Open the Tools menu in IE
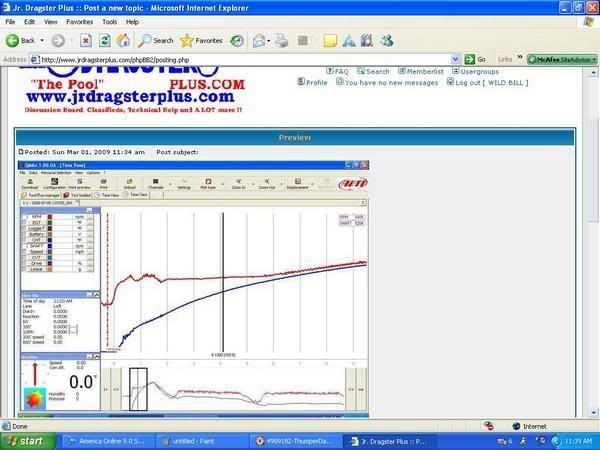The image size is (600, 450). click(x=109, y=22)
